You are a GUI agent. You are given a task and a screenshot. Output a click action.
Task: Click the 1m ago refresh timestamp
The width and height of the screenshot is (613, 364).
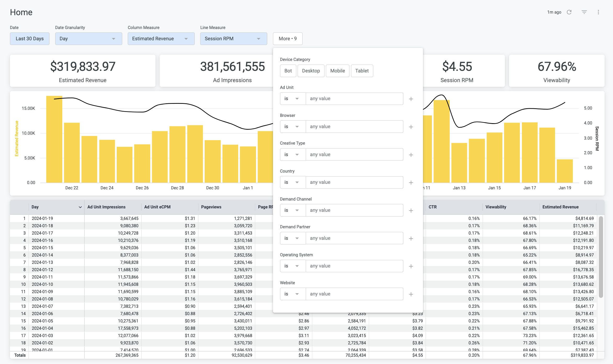pos(554,12)
